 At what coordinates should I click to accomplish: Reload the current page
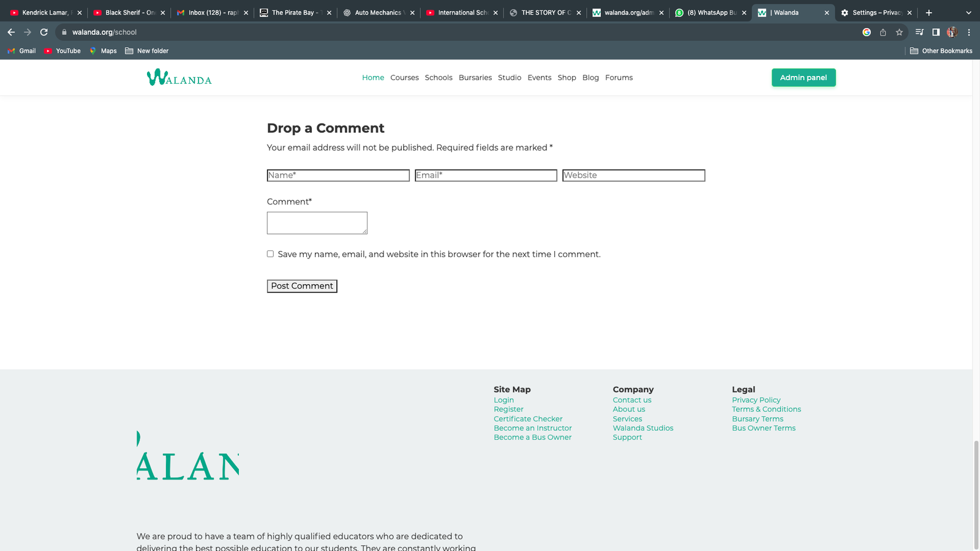[x=44, y=32]
